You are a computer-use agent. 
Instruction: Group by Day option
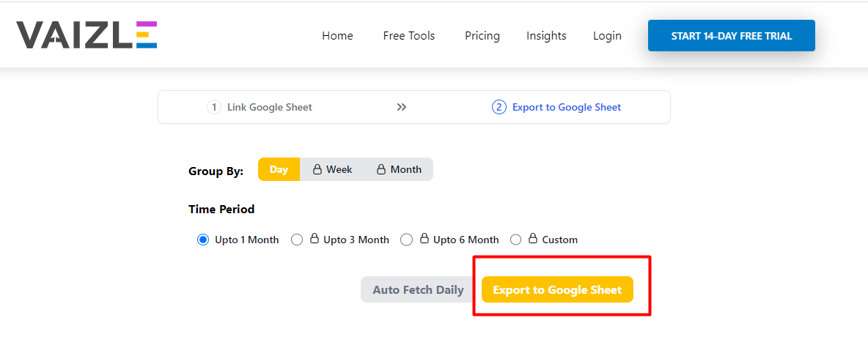coord(279,169)
